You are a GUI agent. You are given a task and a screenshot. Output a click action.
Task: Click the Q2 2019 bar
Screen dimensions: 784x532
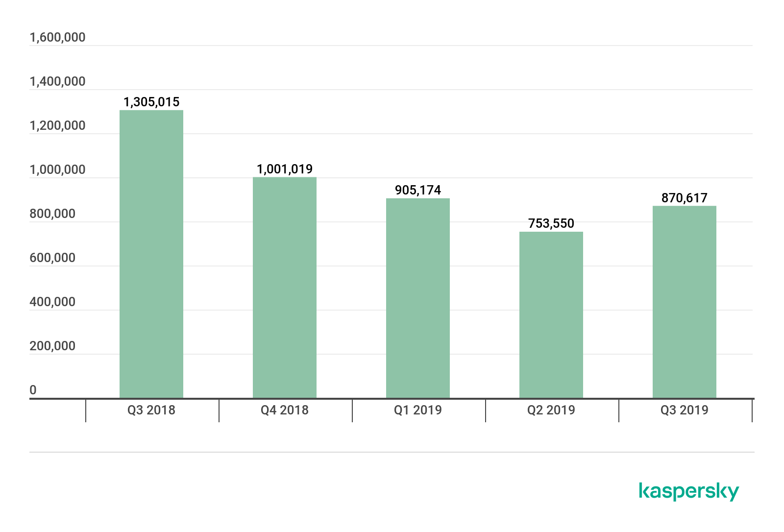point(551,315)
